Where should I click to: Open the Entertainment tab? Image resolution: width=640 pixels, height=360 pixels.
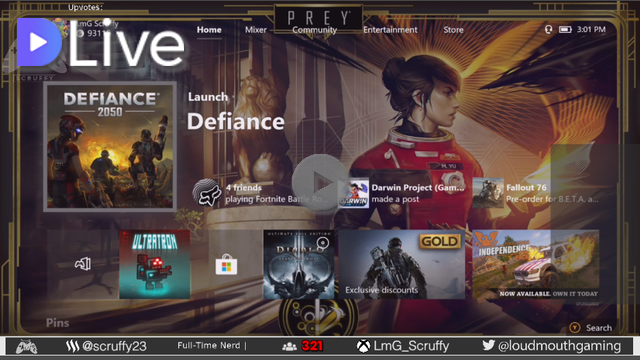pos(390,30)
